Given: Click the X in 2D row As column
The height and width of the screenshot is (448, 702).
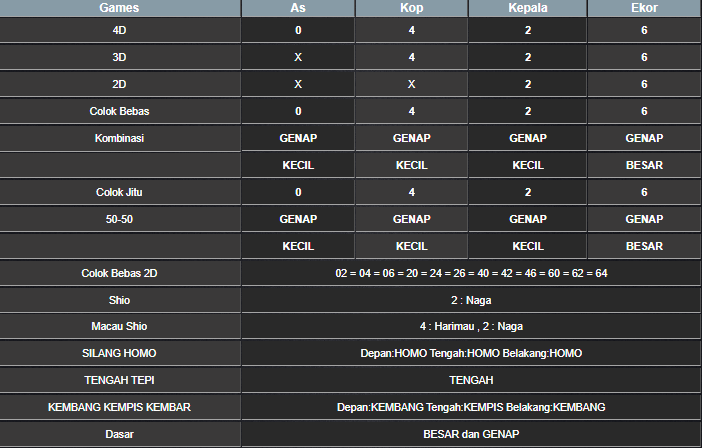Looking at the screenshot, I should (x=298, y=84).
